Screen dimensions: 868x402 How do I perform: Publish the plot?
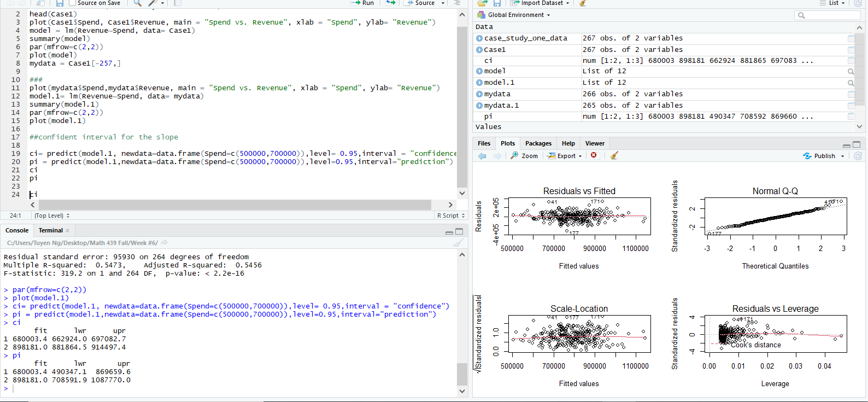pos(819,156)
